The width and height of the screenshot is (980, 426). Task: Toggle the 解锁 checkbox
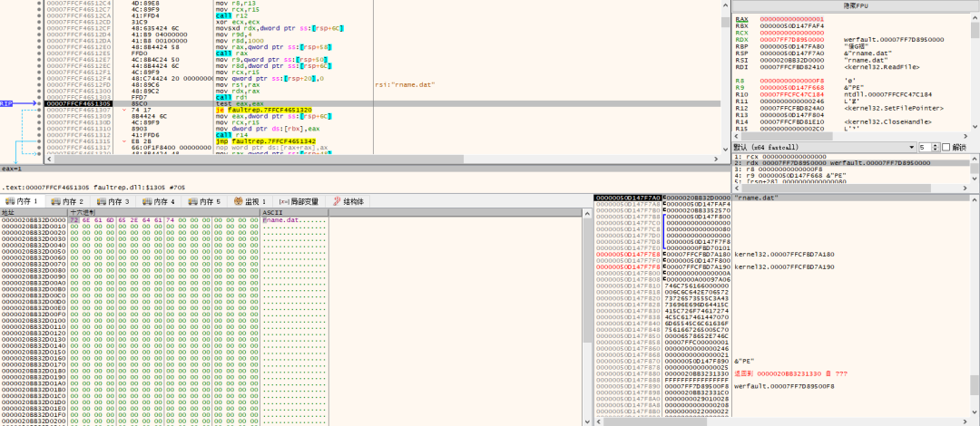tap(946, 147)
